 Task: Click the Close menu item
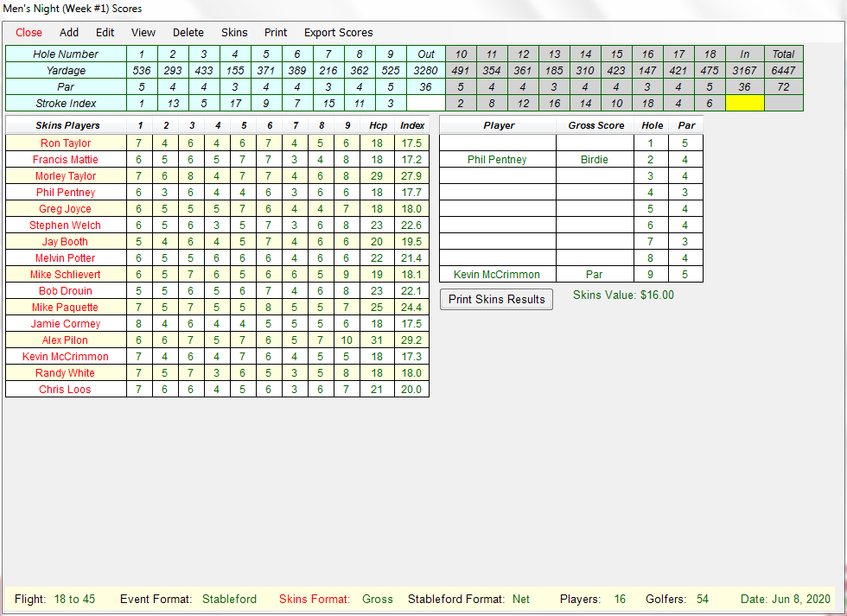[x=29, y=32]
